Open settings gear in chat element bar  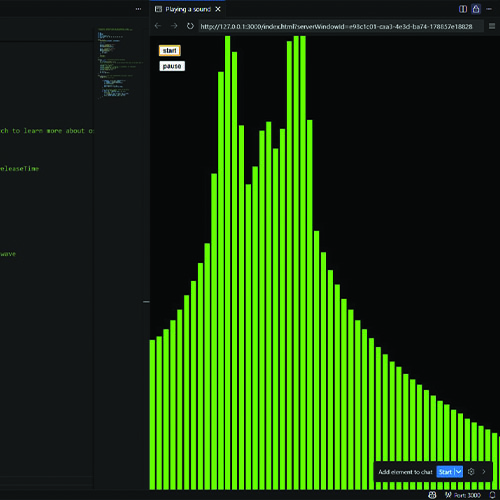pyautogui.click(x=471, y=472)
